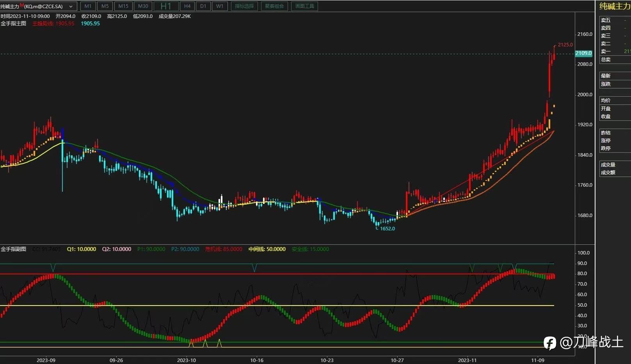Image resolution: width=631 pixels, height=364 pixels.
Task: Click the P1: 90.0000 legend value
Action: point(151,249)
